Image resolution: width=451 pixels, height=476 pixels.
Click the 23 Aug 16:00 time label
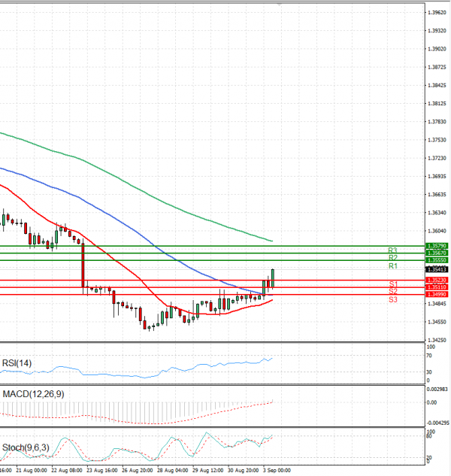coord(102,471)
